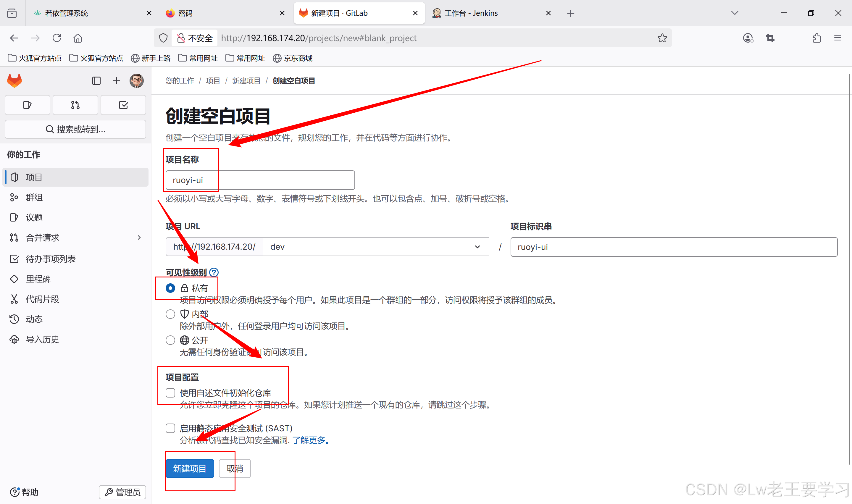Viewport: 852px width, 504px height.
Task: Open the issues shortcut icon button
Action: pos(28,105)
